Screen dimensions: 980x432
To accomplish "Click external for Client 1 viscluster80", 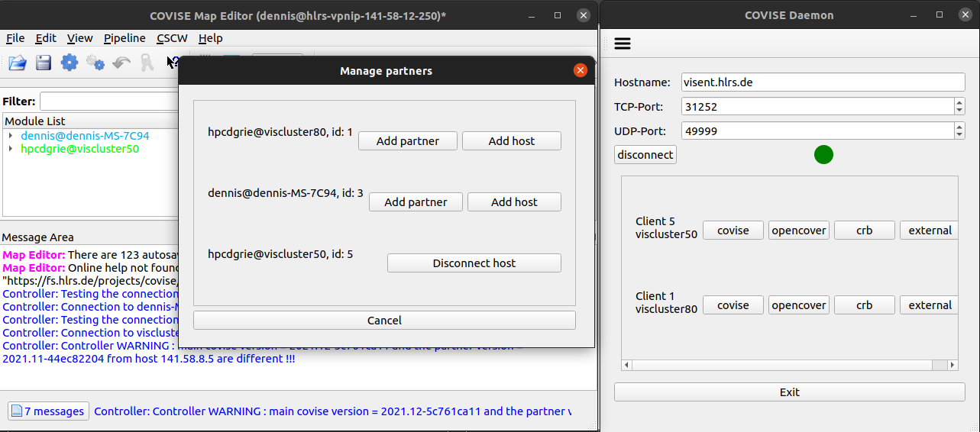I will [929, 305].
